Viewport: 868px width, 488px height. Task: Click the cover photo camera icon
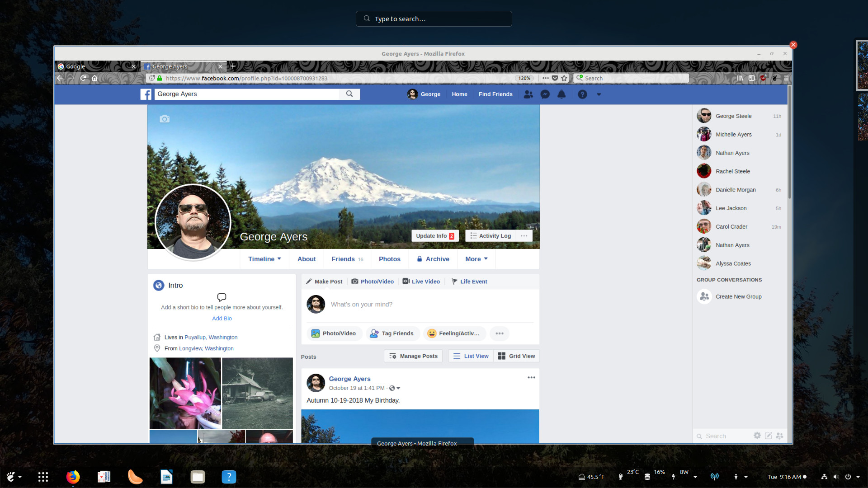click(x=165, y=119)
